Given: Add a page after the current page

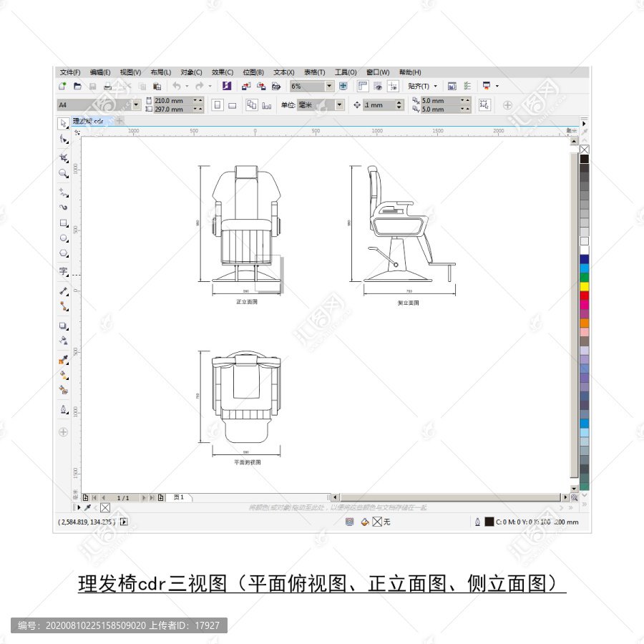Looking at the screenshot, I should point(161,497).
